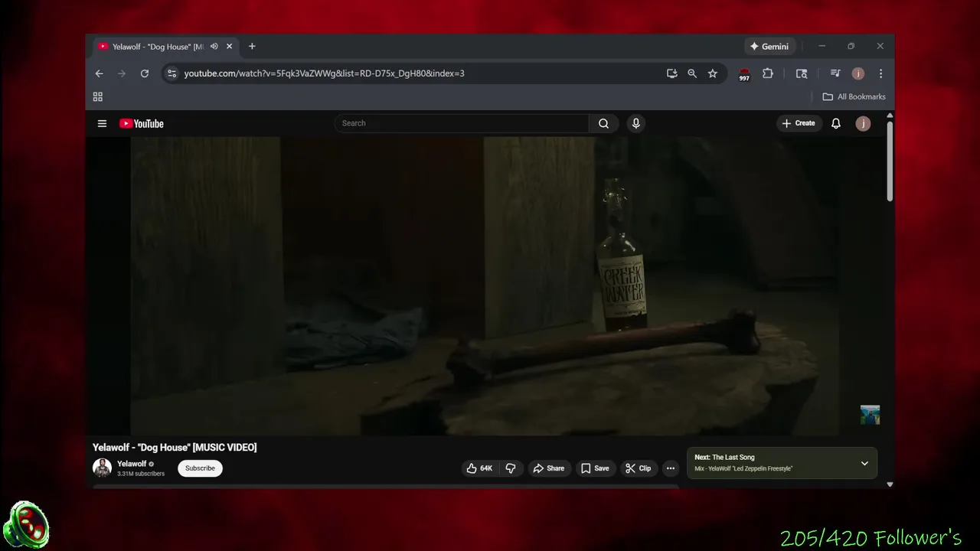Open All Bookmarks folder
The width and height of the screenshot is (980, 551).
(854, 96)
